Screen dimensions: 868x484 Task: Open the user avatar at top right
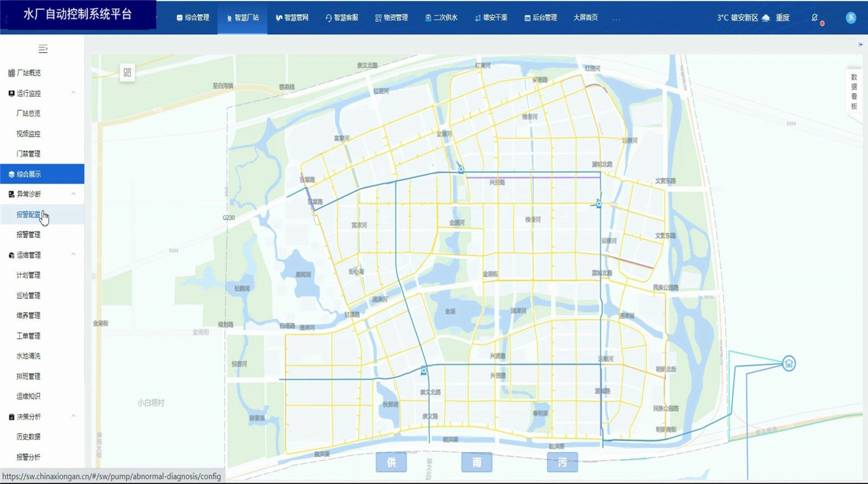click(851, 18)
